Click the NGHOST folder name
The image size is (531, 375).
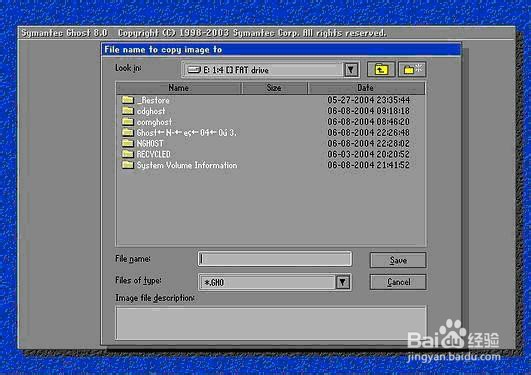tap(150, 143)
